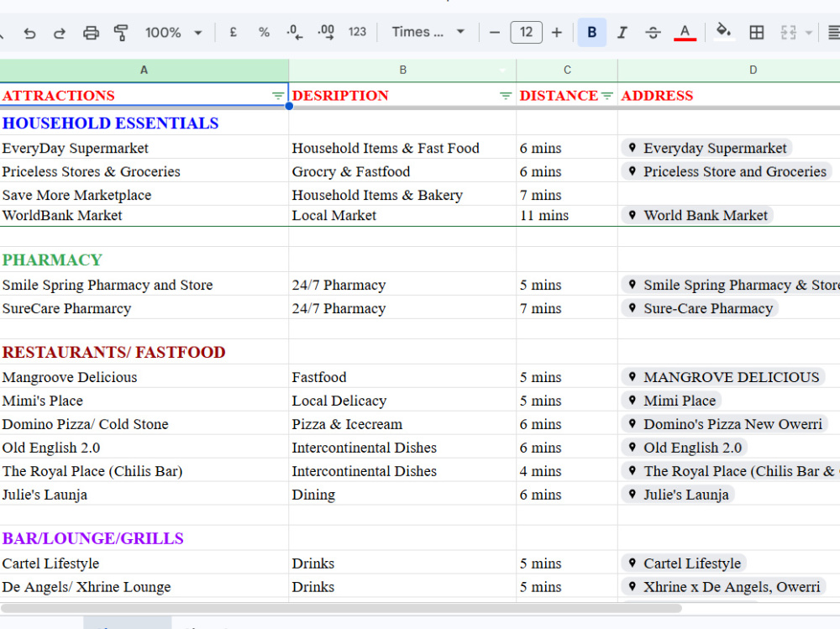
Task: Open the Cartel Lifestyle place chip
Action: (x=684, y=563)
